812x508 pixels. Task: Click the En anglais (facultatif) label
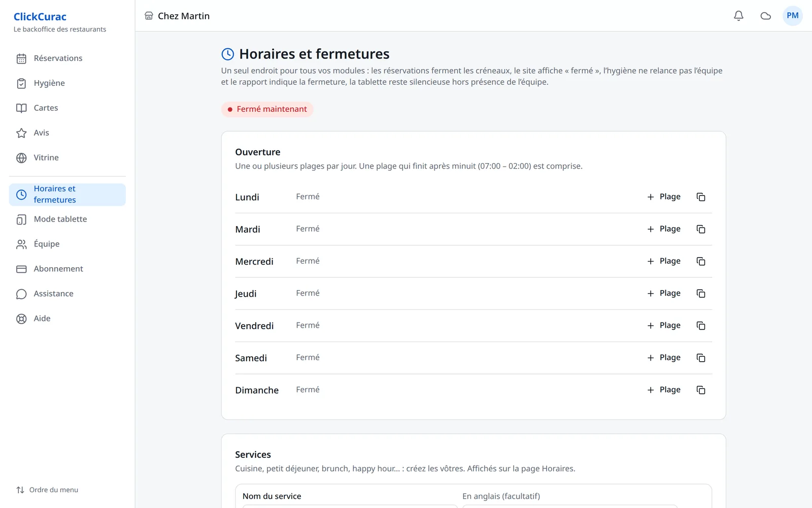point(501,496)
